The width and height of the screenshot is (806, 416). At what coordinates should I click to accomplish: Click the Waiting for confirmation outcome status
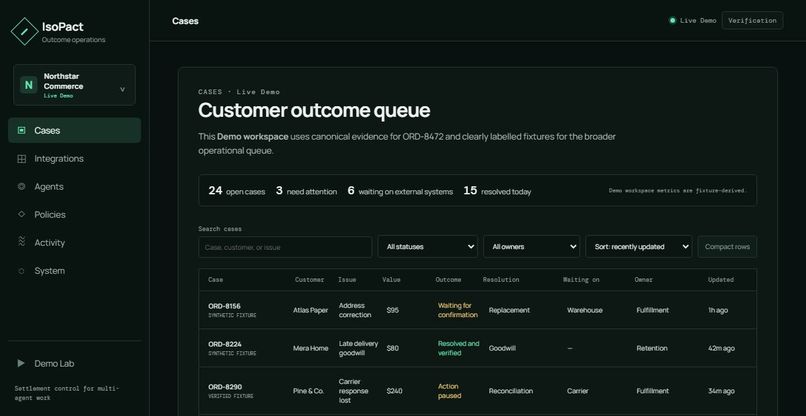pos(457,310)
